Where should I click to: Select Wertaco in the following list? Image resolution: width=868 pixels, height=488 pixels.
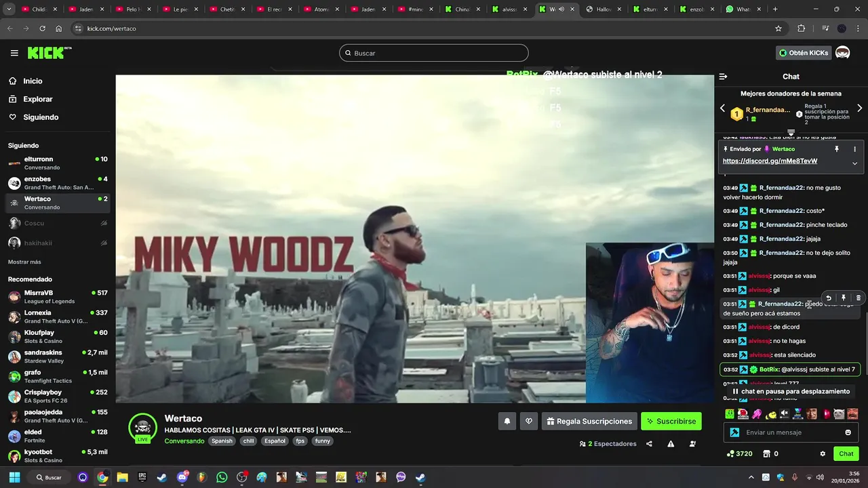click(58, 203)
